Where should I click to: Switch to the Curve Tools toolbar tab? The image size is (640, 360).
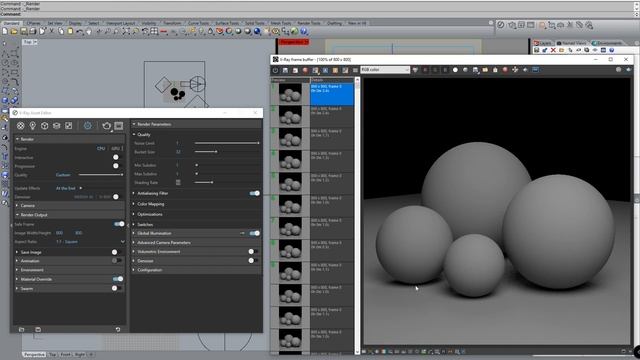[198, 23]
